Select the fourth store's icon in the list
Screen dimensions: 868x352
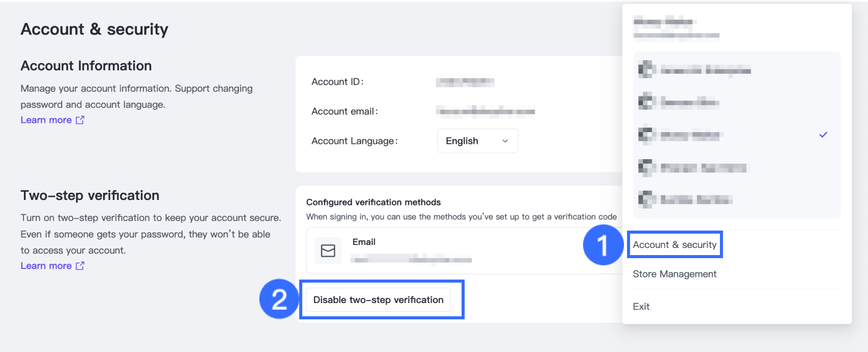646,167
